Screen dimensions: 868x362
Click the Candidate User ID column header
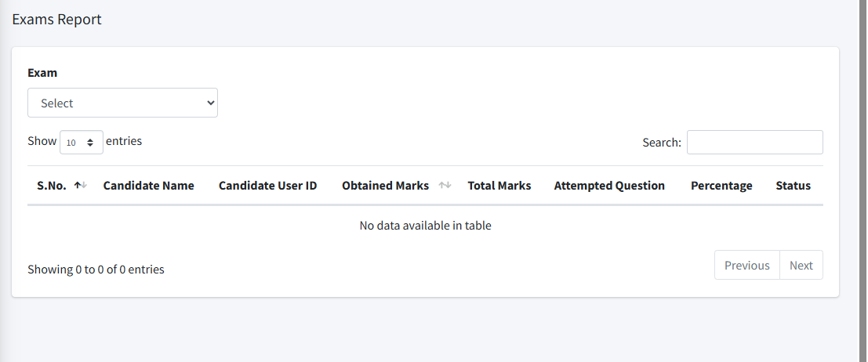(267, 186)
